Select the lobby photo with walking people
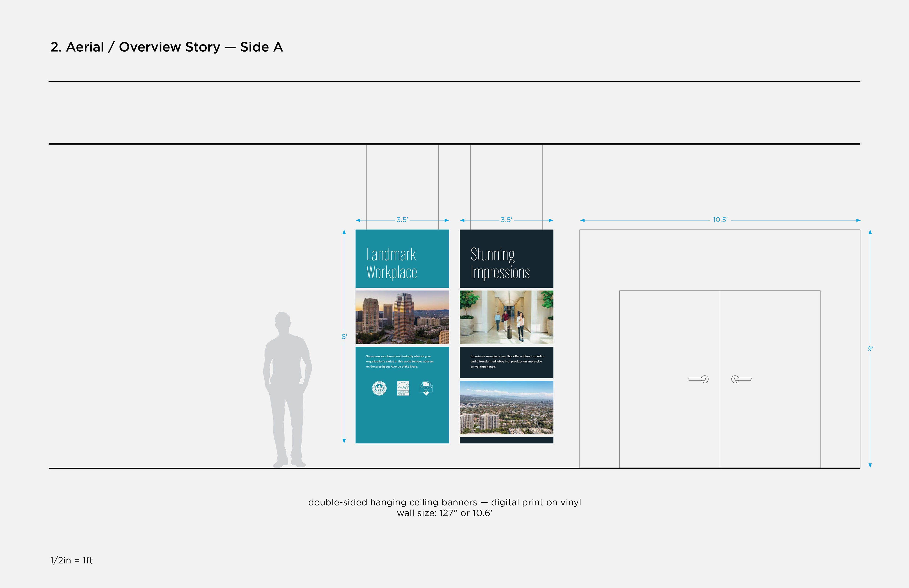The image size is (909, 588). click(506, 317)
